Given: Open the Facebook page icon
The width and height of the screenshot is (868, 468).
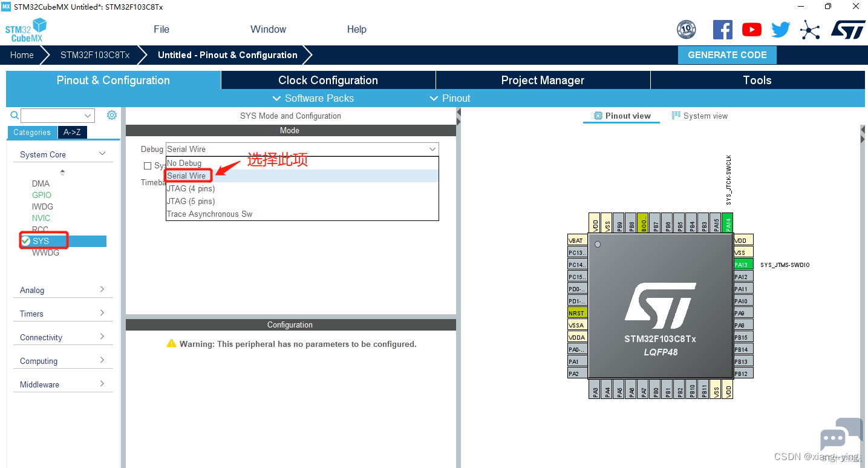Looking at the screenshot, I should click(723, 29).
